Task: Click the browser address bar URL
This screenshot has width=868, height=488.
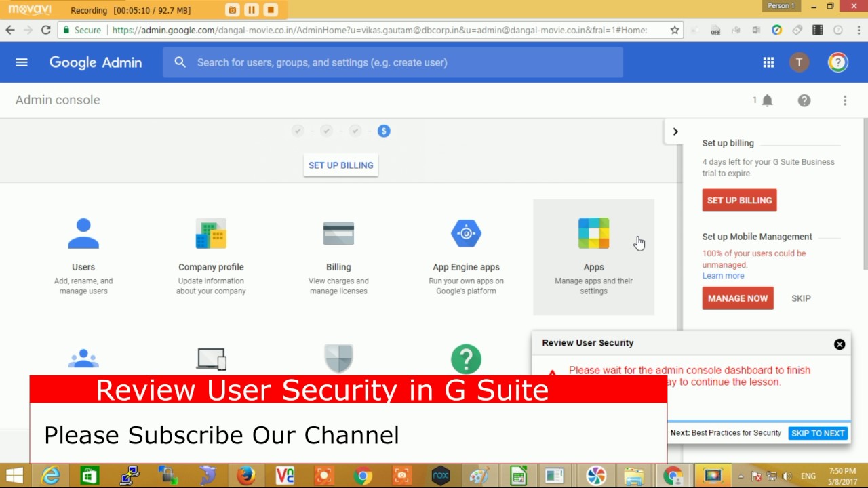Action: click(380, 30)
